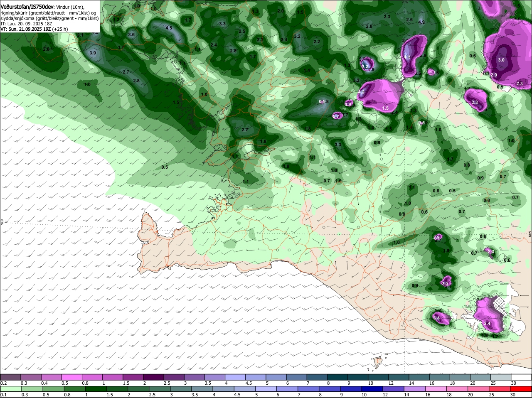
Task: Click the 3.4 value in the small purple blob
Action: tap(436, 318)
